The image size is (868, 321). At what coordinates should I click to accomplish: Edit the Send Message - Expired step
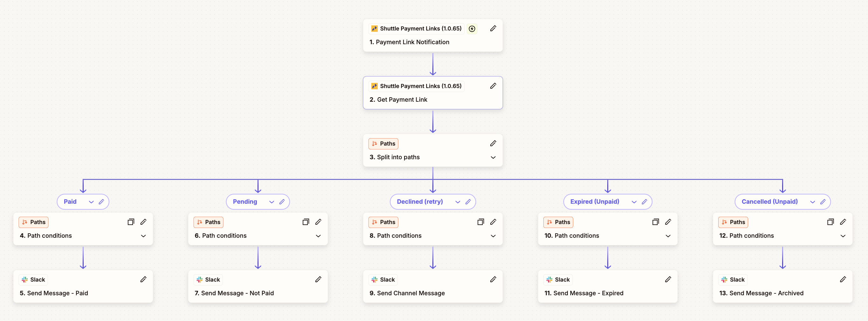tap(668, 280)
